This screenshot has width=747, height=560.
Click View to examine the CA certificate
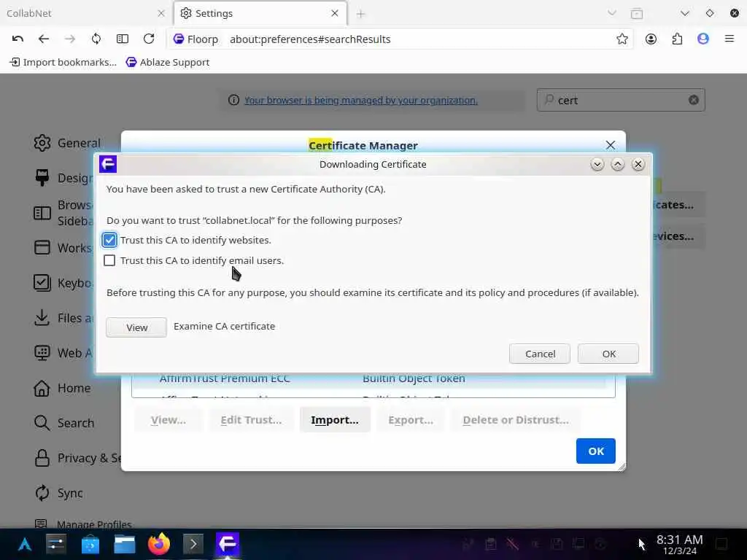coord(136,327)
